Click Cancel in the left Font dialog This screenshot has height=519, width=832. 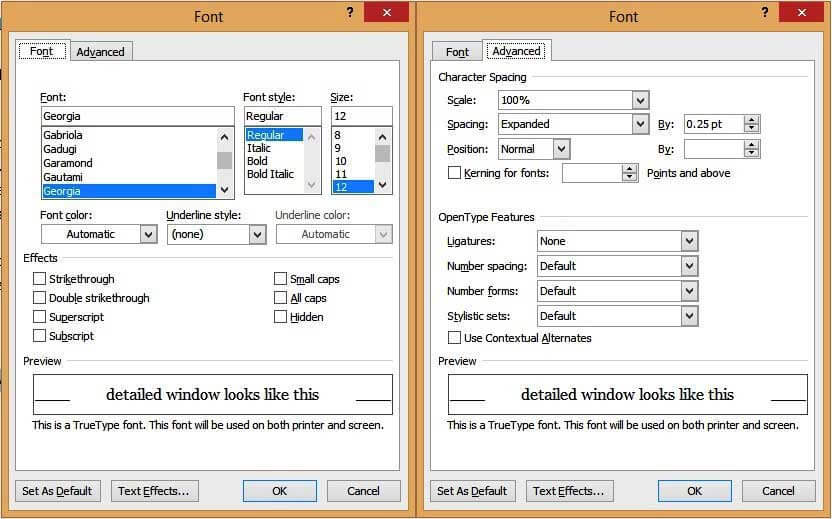point(363,491)
